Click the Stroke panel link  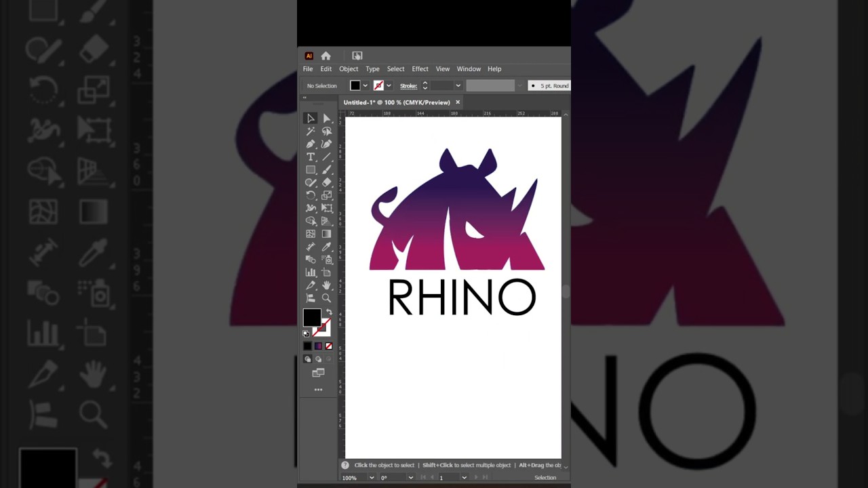(408, 86)
